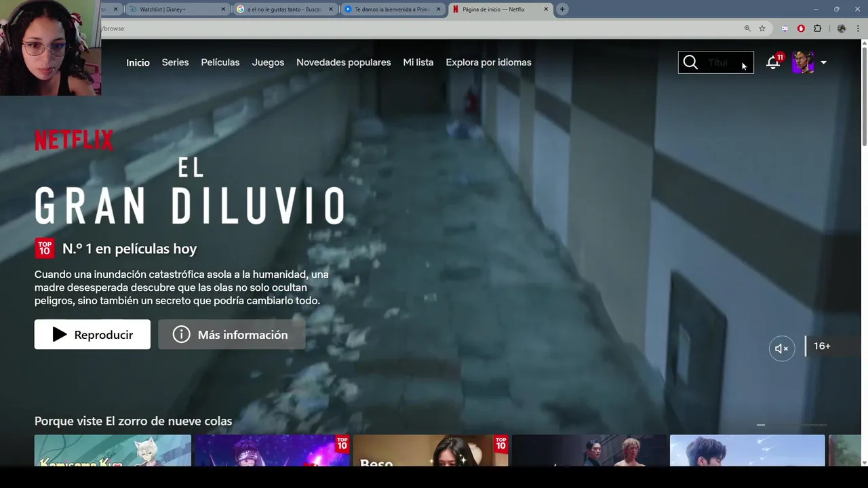Close the Google search tab
The width and height of the screenshot is (868, 488).
331,9
